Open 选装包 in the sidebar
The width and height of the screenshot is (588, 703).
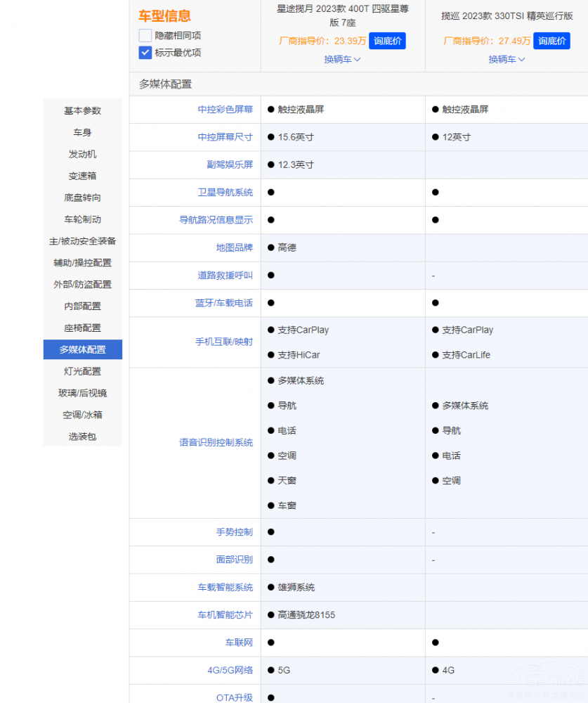[82, 437]
